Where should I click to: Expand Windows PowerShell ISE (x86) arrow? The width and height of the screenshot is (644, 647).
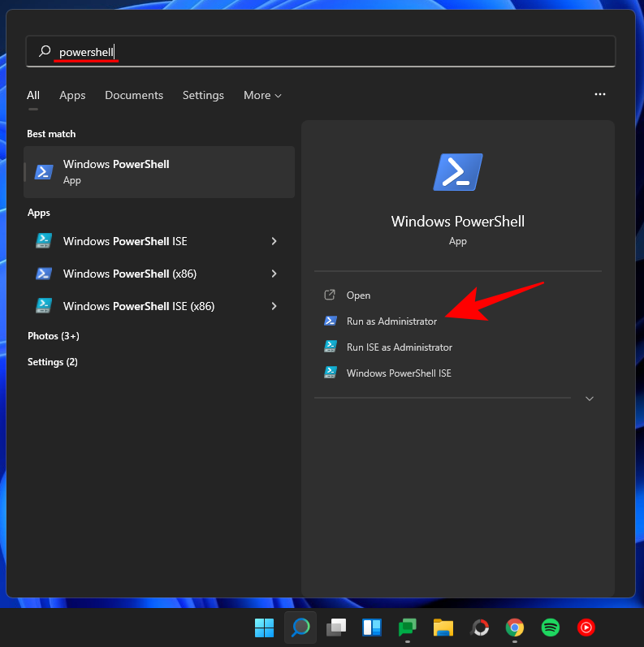(274, 306)
